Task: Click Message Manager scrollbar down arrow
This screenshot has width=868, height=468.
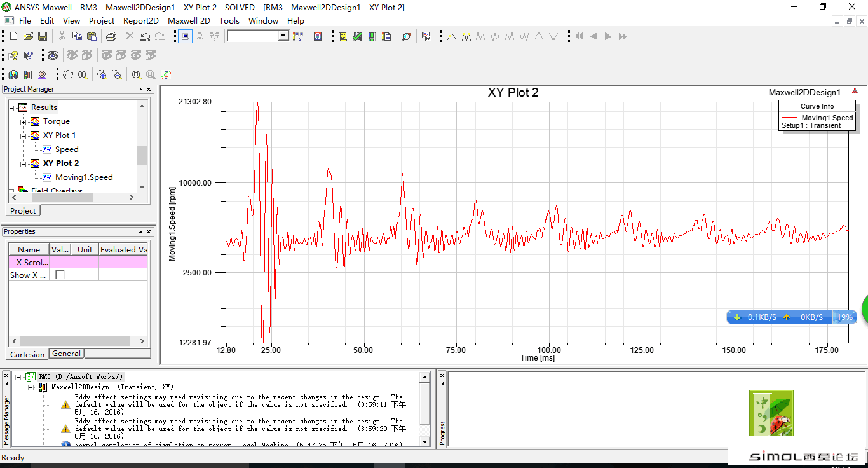Action: (x=425, y=441)
